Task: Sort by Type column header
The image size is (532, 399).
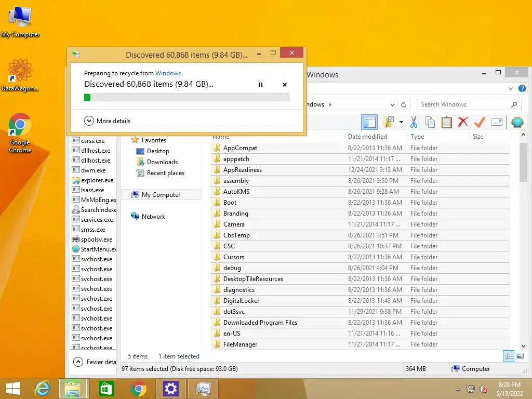Action: click(x=437, y=137)
